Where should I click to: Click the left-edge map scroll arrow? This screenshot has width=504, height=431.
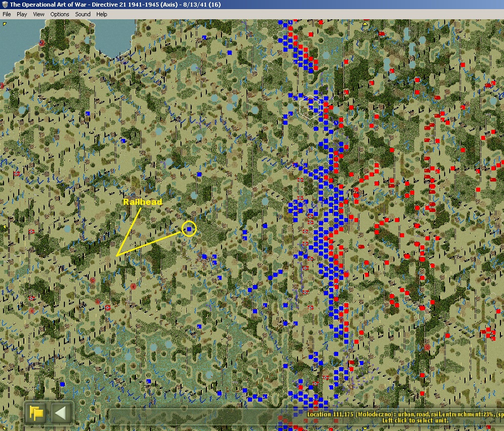(4, 227)
